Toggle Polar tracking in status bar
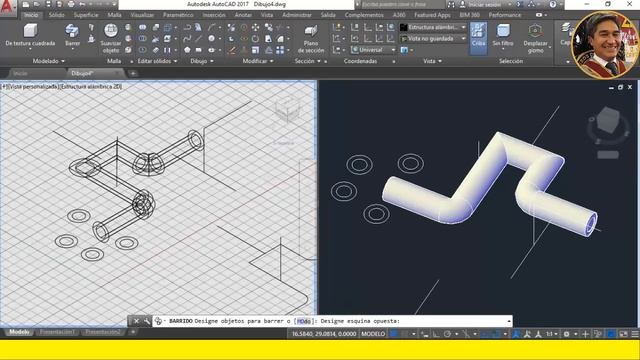Viewport: 640px width, 360px height. pos(447,334)
